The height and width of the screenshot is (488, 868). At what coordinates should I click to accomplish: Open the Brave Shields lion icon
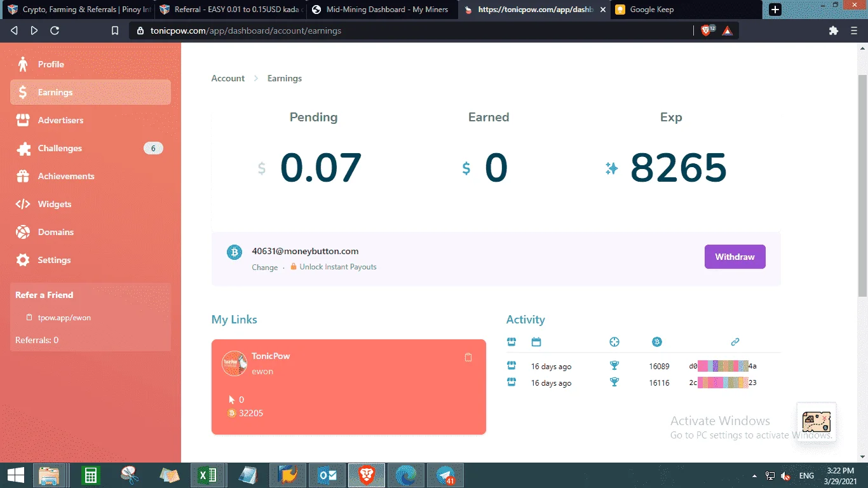click(x=707, y=30)
